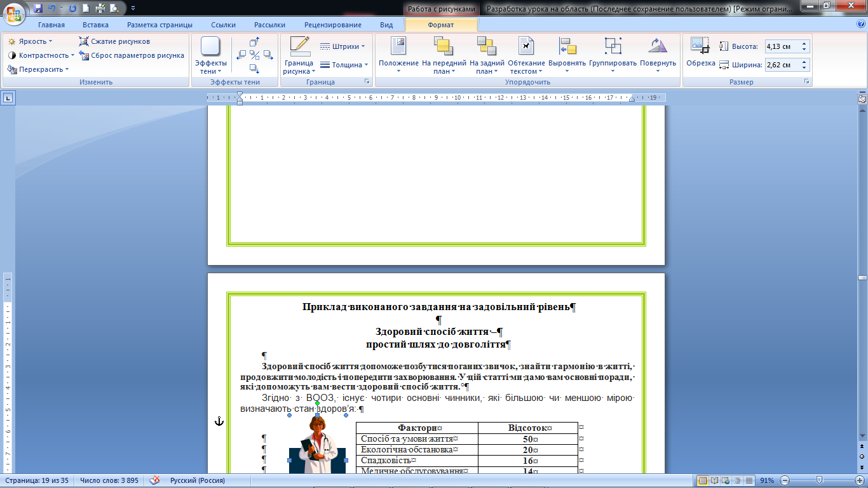Switch to the Рецензирование tab
The width and height of the screenshot is (868, 488).
[332, 25]
